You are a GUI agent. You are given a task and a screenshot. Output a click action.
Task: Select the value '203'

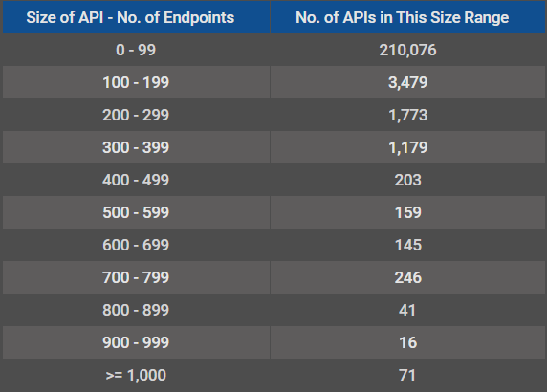tap(407, 180)
